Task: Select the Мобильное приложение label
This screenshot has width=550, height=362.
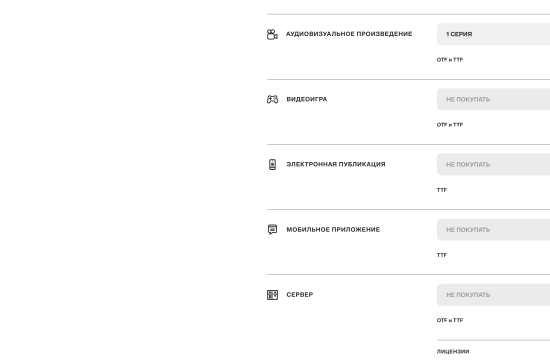Action: click(x=333, y=229)
